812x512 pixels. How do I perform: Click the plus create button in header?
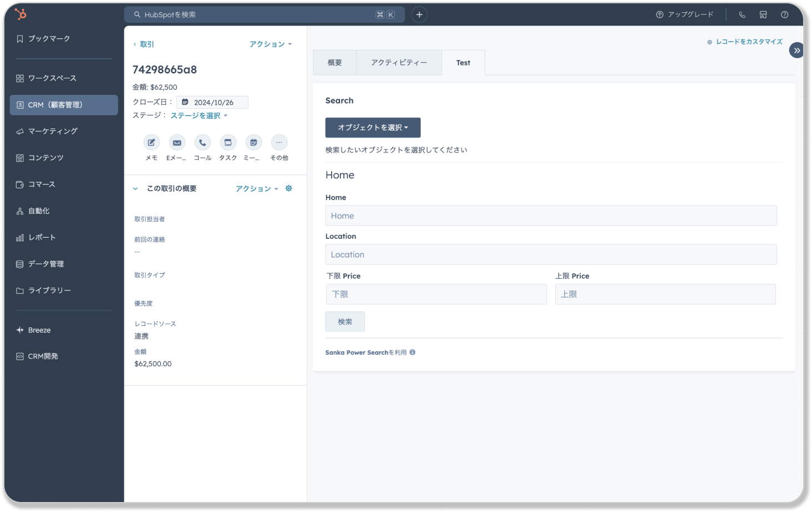[419, 15]
